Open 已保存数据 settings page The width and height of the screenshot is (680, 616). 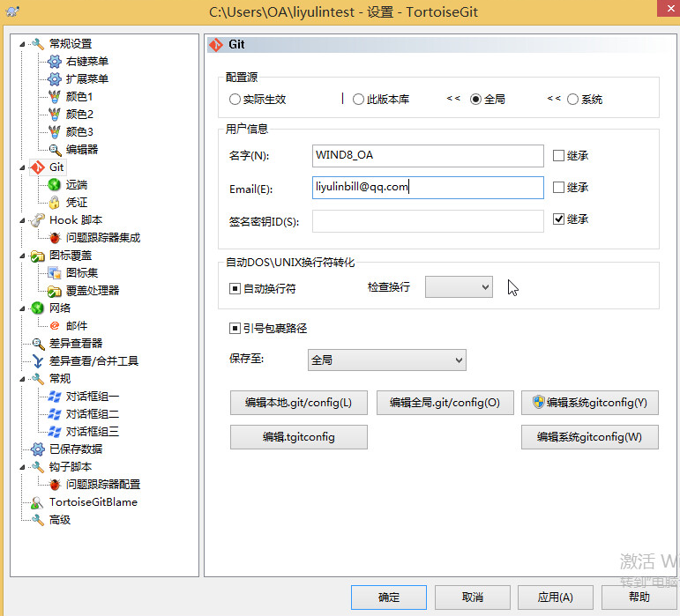coord(76,449)
